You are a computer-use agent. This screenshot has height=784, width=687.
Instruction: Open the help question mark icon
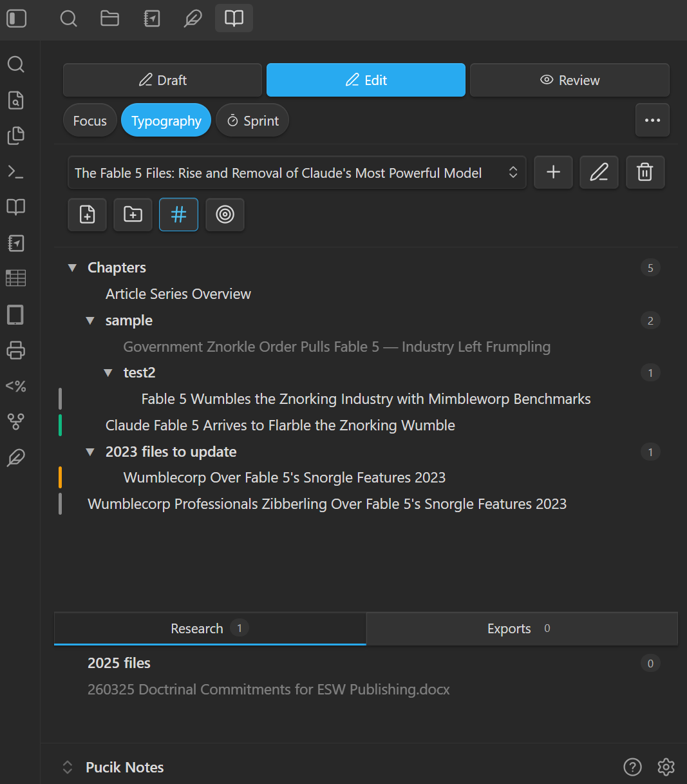632,767
